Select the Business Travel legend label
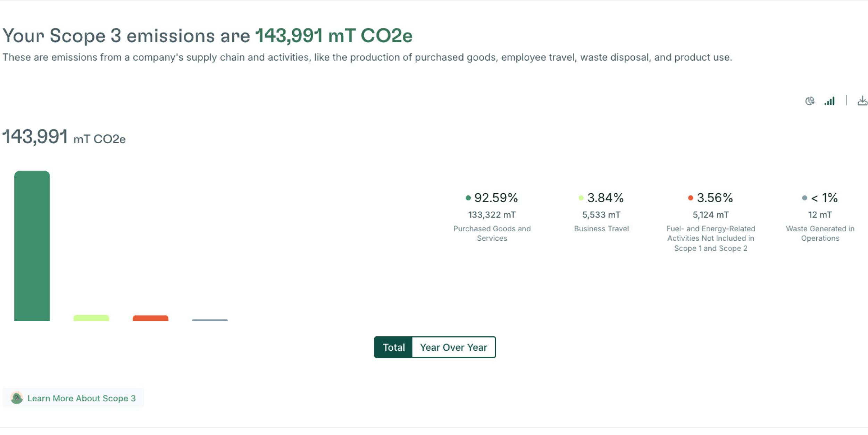Viewport: 868px width, 435px height. coord(601,229)
